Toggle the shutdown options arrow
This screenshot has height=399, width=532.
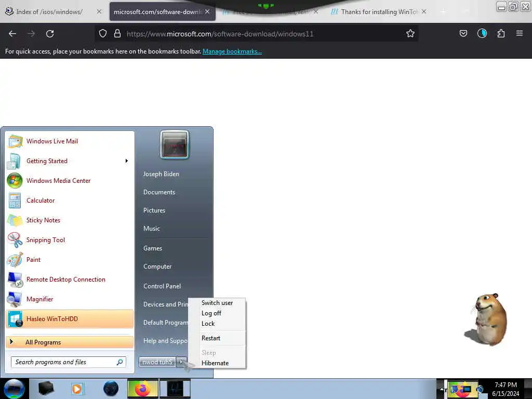[x=181, y=362]
